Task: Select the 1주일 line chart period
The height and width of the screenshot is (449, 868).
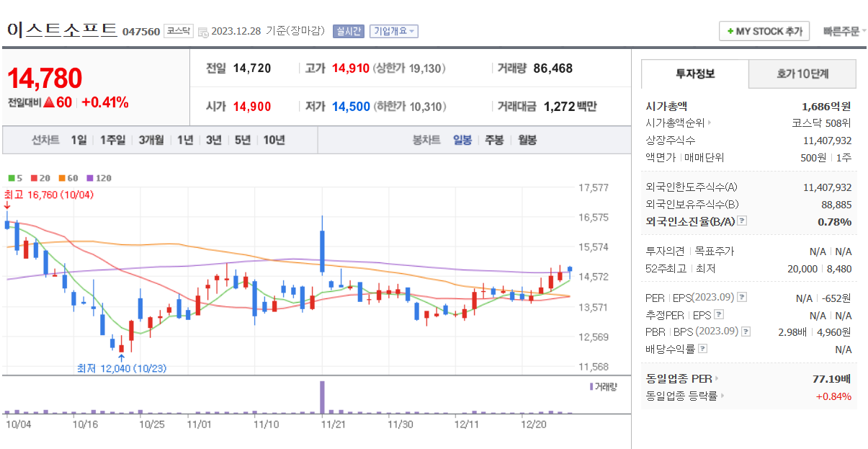Action: (x=112, y=141)
